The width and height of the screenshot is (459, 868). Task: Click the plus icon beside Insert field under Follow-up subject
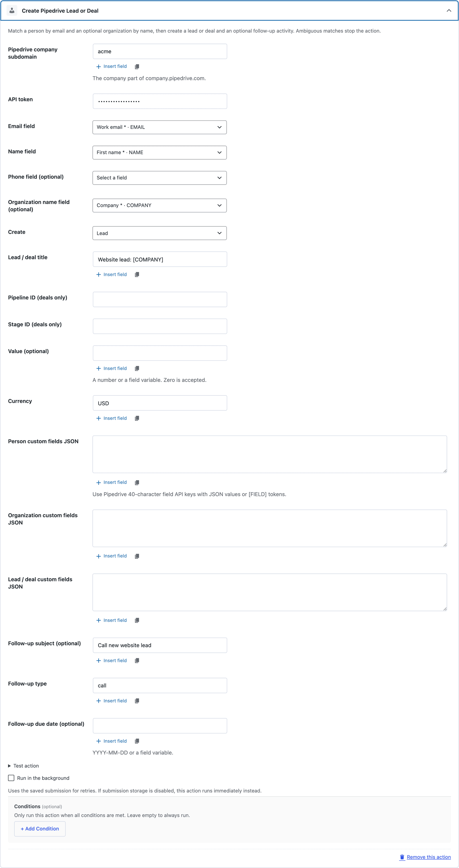pos(98,661)
